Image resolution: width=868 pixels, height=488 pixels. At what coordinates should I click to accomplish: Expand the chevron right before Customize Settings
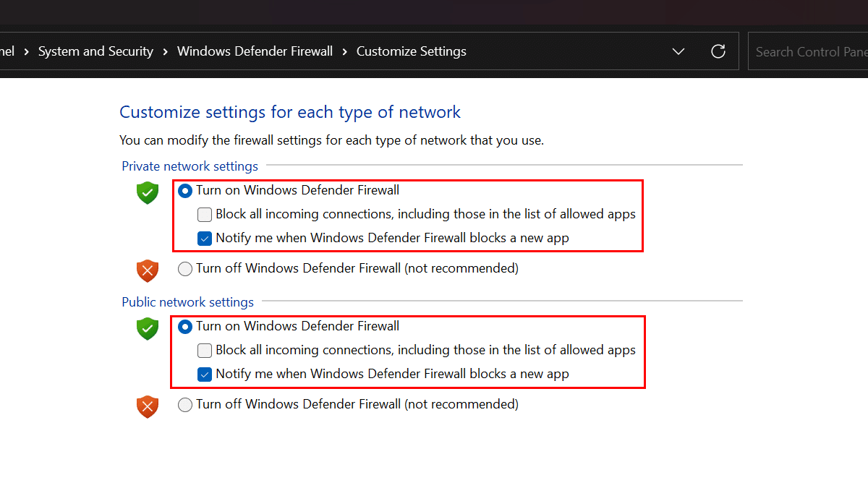(345, 51)
